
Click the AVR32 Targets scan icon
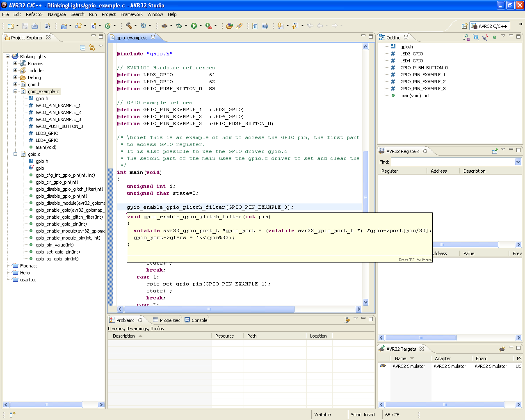pyautogui.click(x=502, y=349)
